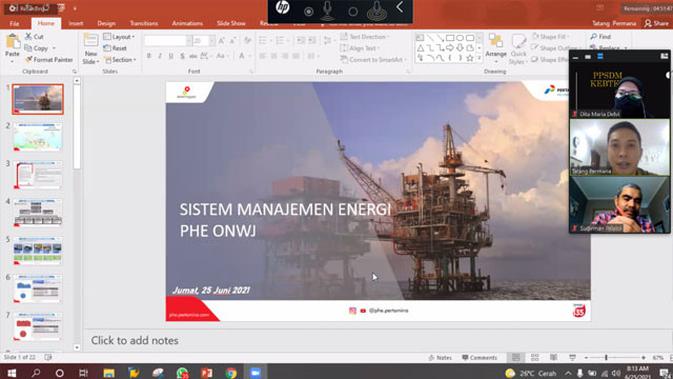Switch to Reading View icon

coord(554,358)
